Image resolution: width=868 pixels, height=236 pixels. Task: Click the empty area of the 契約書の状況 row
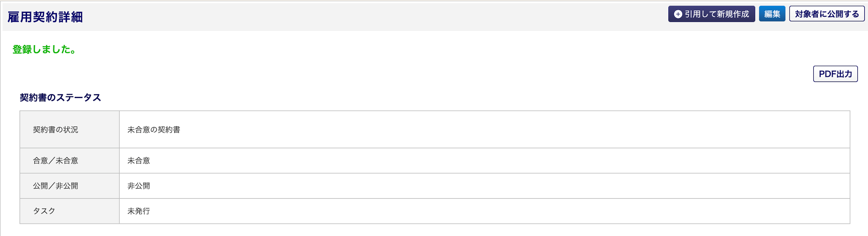(x=514, y=130)
